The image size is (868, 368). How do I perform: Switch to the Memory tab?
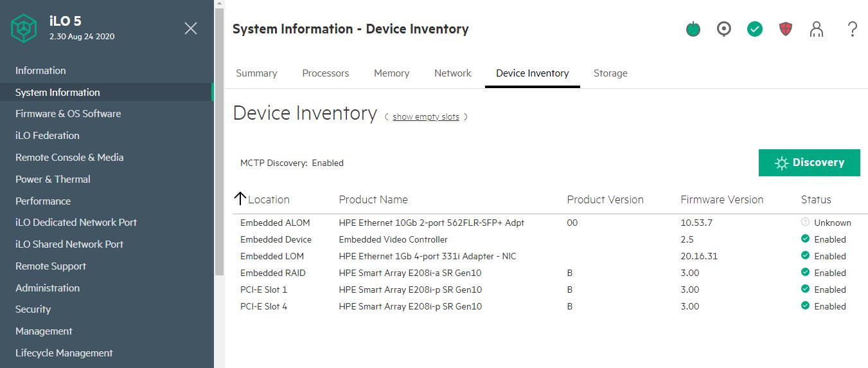(391, 73)
